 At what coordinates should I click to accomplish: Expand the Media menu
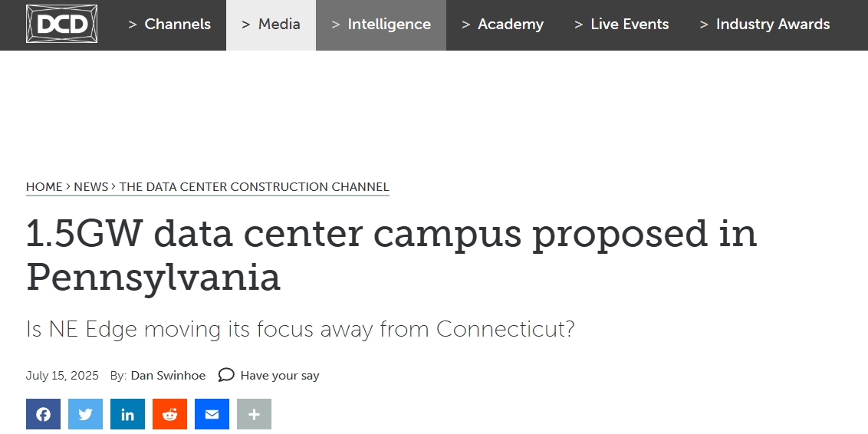[271, 25]
